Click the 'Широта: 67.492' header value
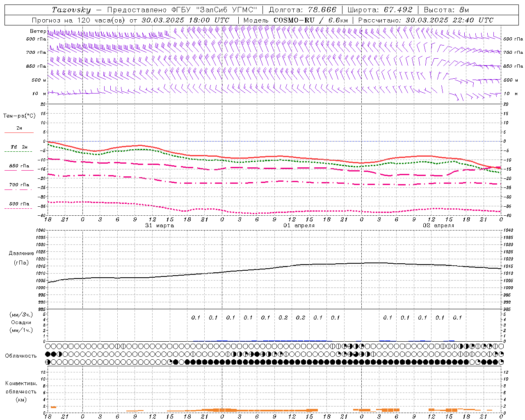The image size is (525, 420). point(380,10)
